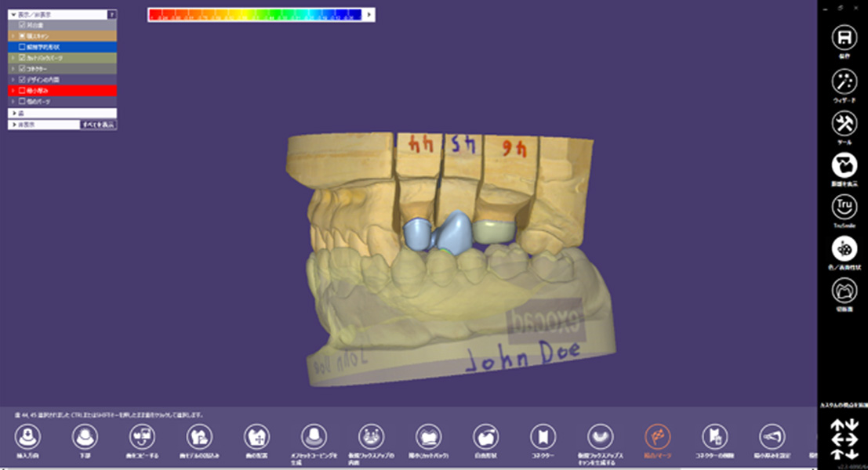Viewport: 868px width, 470px height.
Task: Collapse the Show/Hide (表示/非表示) panel header
Action: click(x=13, y=14)
